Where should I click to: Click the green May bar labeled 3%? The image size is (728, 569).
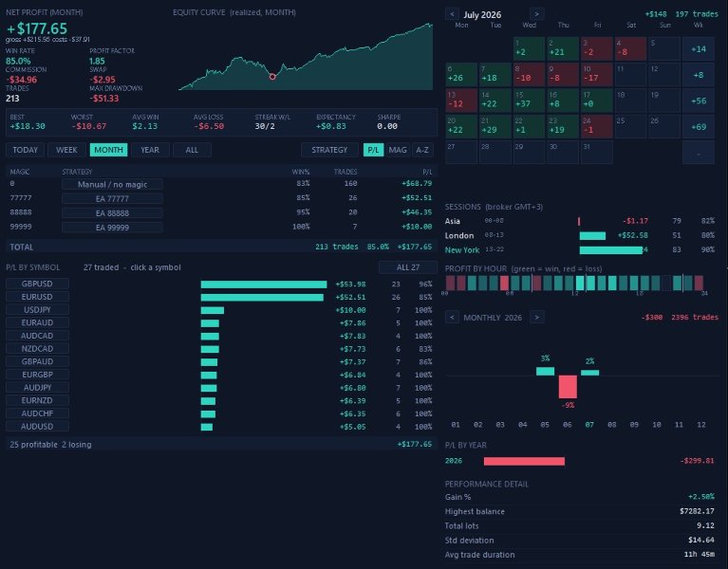point(545,371)
